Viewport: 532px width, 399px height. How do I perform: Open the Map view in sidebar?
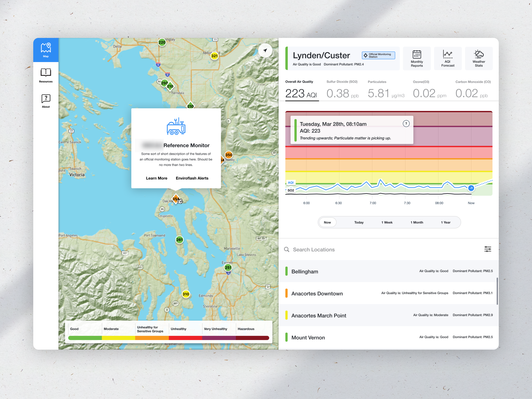tap(46, 50)
